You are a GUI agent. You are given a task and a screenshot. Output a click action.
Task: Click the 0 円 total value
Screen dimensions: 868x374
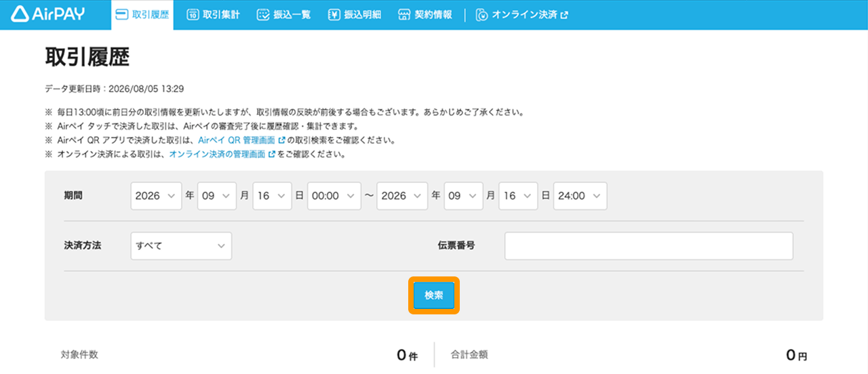click(797, 355)
